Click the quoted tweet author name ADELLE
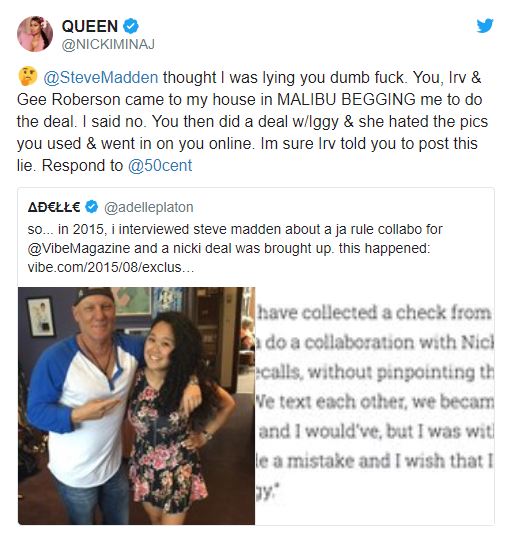This screenshot has width=512, height=533. tap(54, 207)
